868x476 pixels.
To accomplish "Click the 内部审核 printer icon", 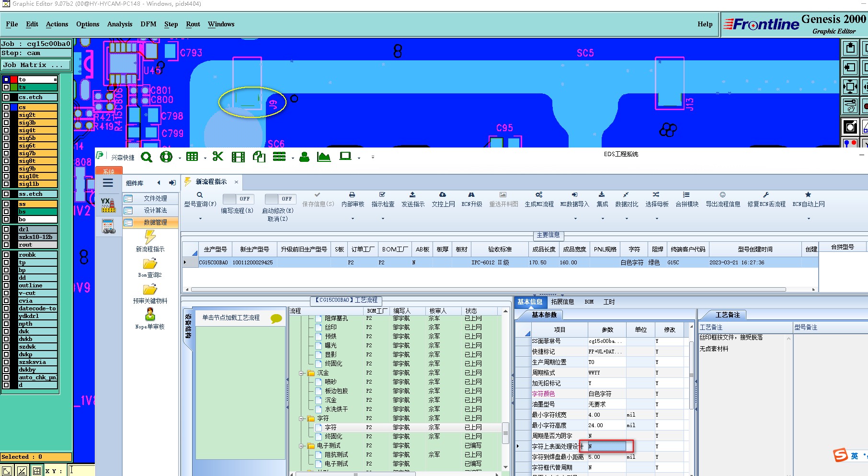I will pyautogui.click(x=352, y=195).
